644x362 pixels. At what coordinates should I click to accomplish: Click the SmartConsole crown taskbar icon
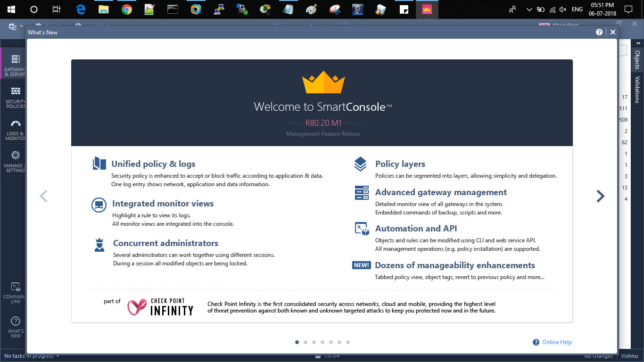[x=427, y=9]
